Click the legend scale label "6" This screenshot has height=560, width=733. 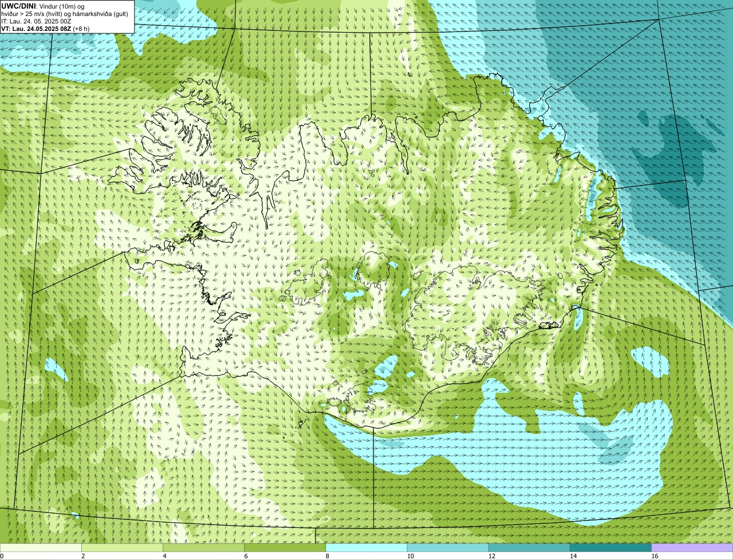tap(246, 556)
